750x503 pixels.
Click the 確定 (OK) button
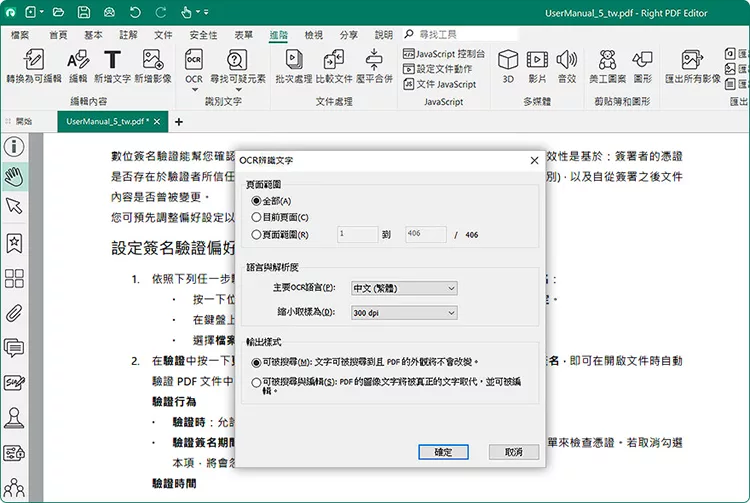[443, 452]
